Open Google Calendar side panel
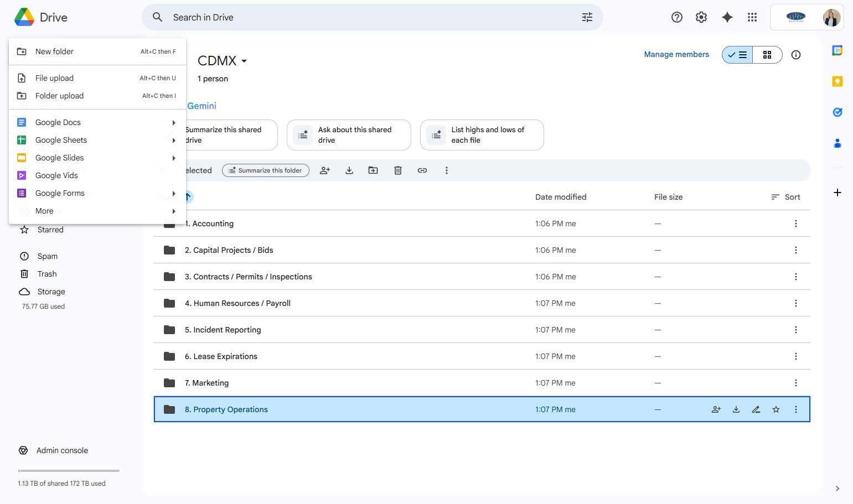This screenshot has width=853, height=504. pyautogui.click(x=838, y=50)
